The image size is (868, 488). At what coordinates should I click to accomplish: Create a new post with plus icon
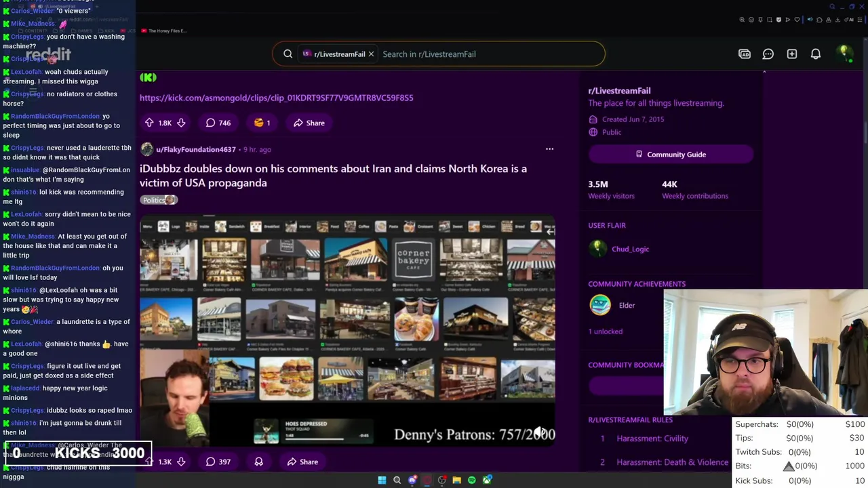click(792, 54)
